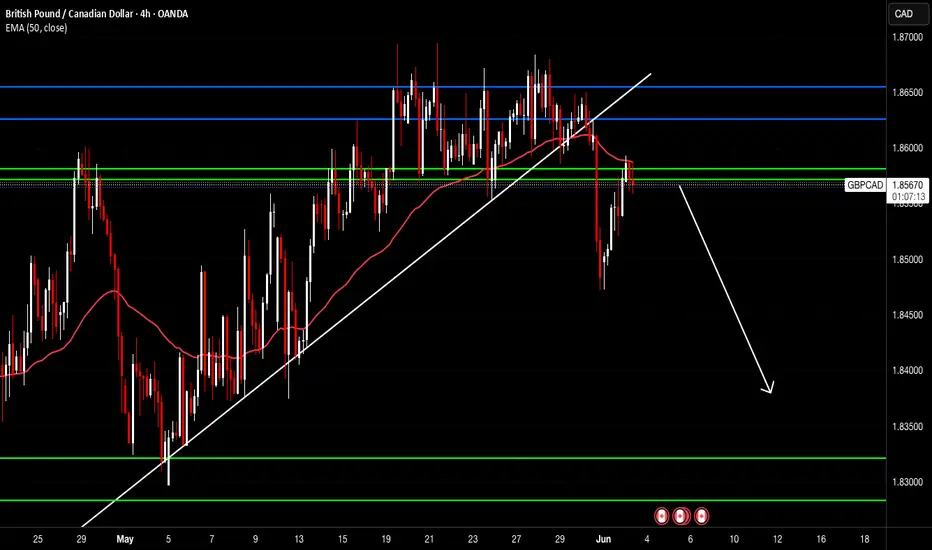Click the 23 date label on time axis
Viewport: 932px width, 550px height.
point(473,539)
